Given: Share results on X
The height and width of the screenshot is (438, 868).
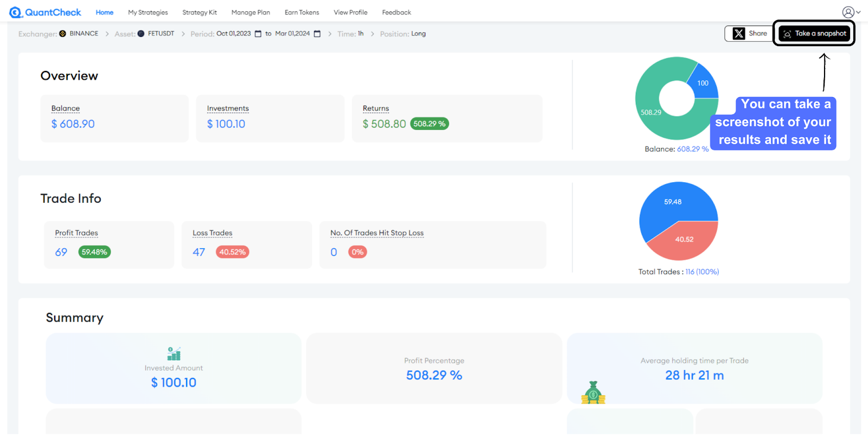Looking at the screenshot, I should 750,34.
